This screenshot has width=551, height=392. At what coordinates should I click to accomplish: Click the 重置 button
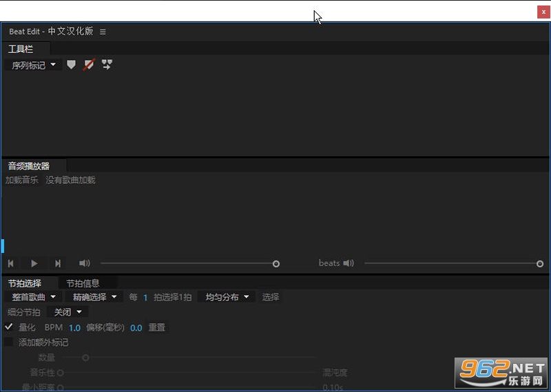tap(157, 327)
